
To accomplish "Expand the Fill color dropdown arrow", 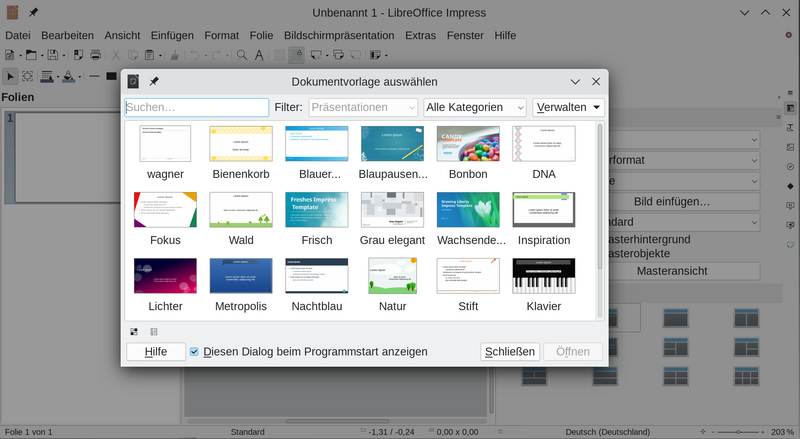I will tap(80, 77).
